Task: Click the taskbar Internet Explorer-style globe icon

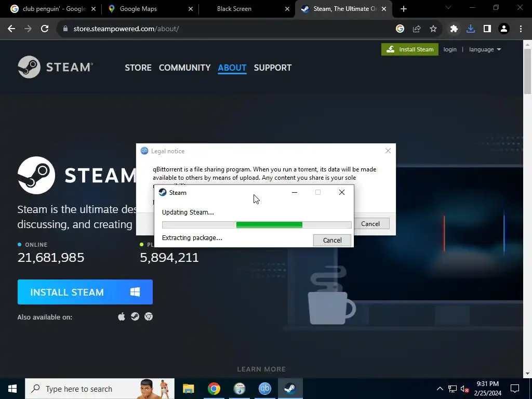Action: [x=239, y=389]
